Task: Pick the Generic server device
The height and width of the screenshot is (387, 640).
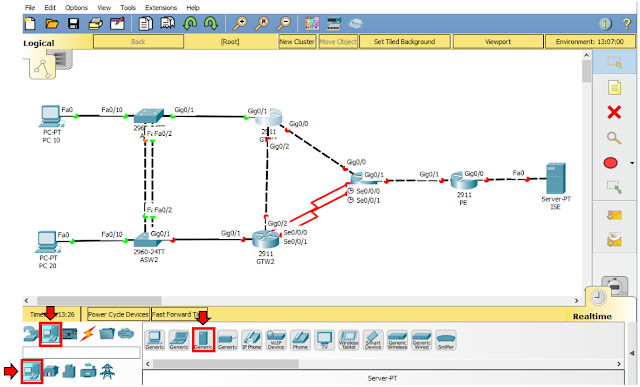Action: [x=203, y=340]
